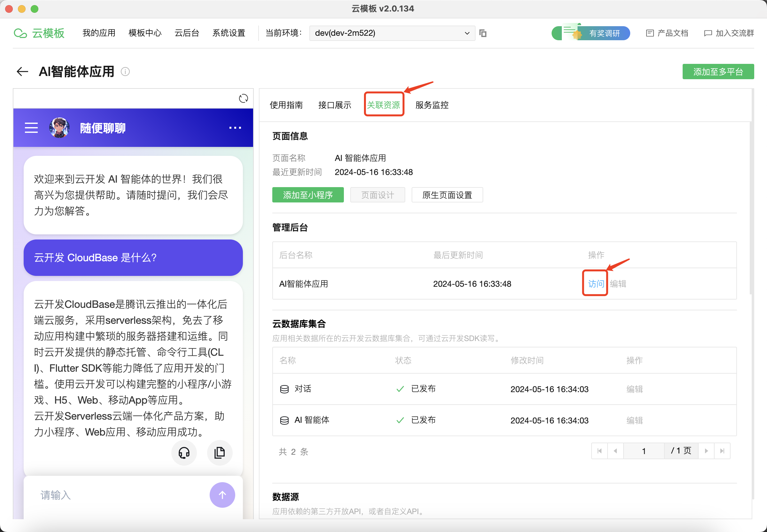The width and height of the screenshot is (767, 532).
Task: Click the 添加至小程序 button
Action: 308,195
